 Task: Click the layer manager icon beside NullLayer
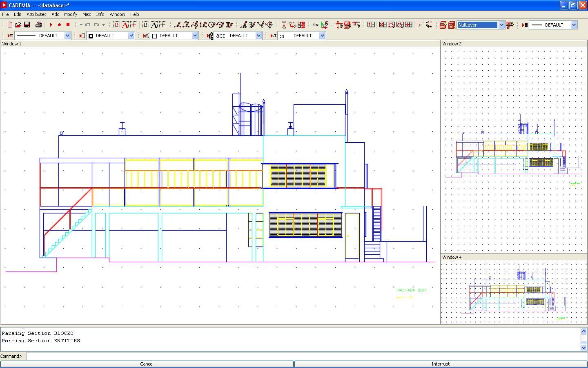[452, 25]
